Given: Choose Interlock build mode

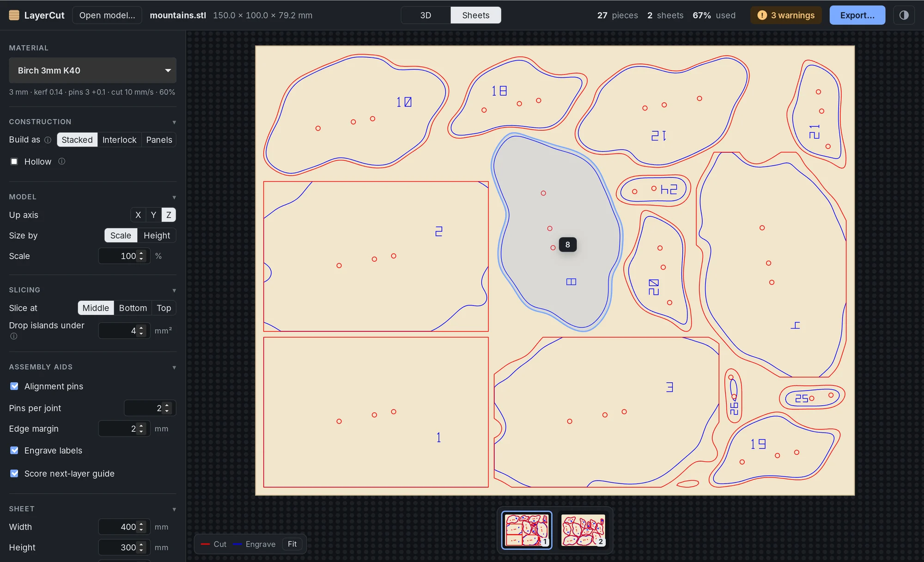Looking at the screenshot, I should click(119, 140).
